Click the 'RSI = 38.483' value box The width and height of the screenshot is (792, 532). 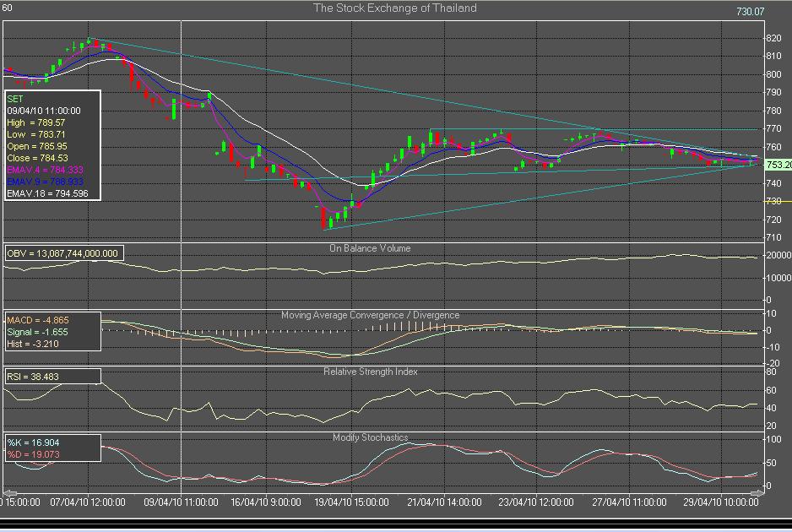pos(52,377)
